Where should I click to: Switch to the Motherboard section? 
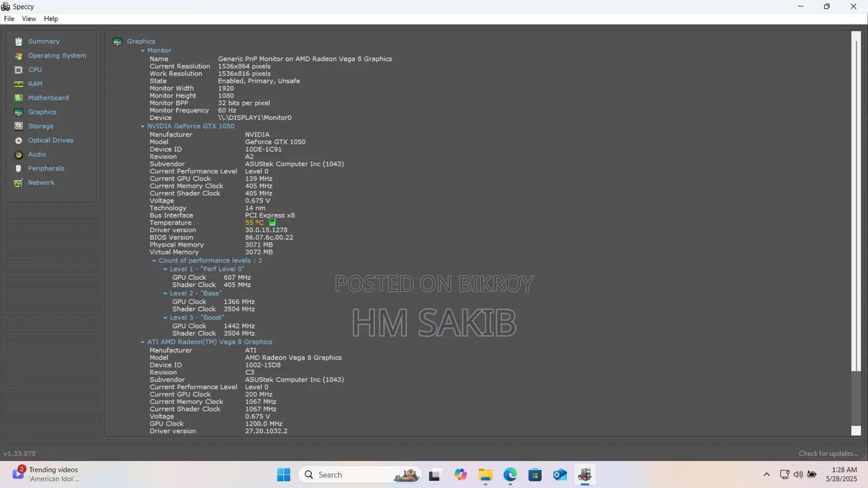(x=48, y=98)
